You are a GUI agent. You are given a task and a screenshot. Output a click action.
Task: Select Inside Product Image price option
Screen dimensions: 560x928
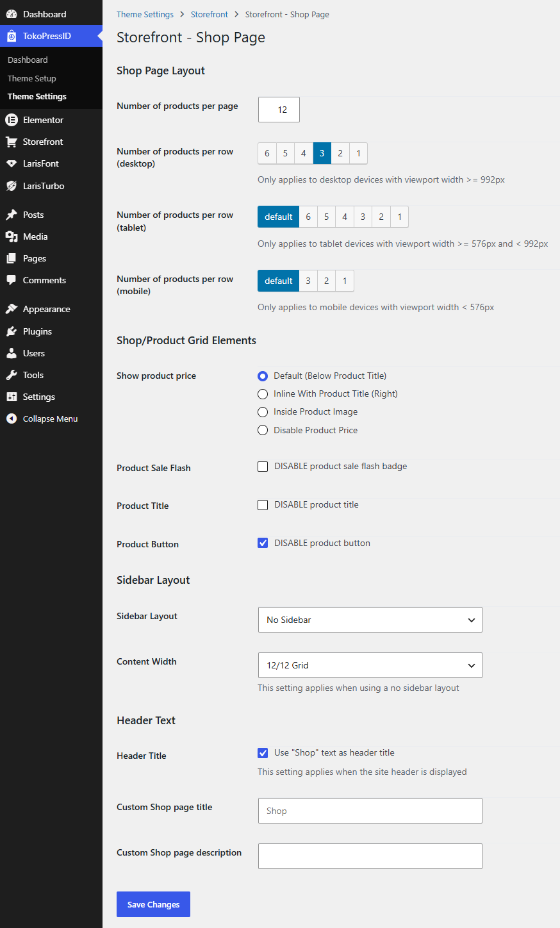click(263, 412)
